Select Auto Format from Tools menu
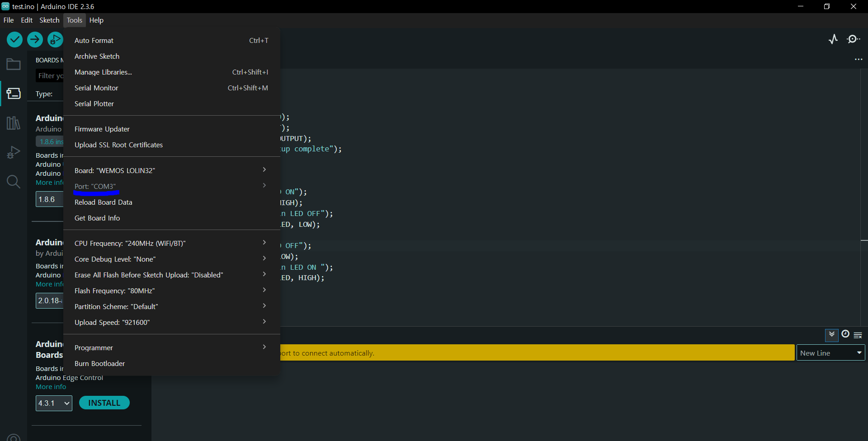868x441 pixels. (x=171, y=40)
